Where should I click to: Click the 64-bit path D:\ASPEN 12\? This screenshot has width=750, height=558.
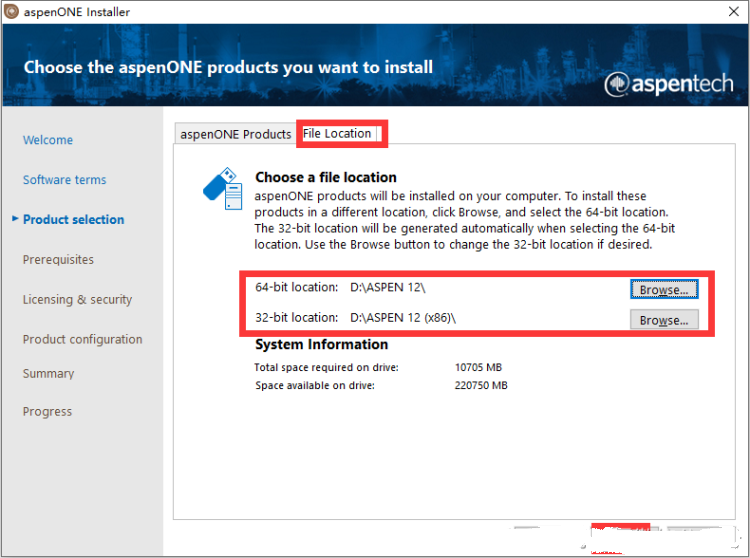388,287
